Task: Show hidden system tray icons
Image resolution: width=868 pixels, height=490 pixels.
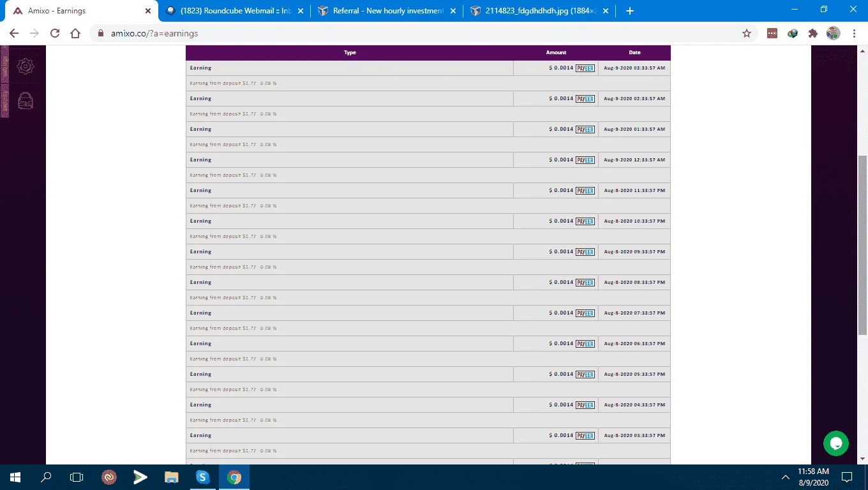Action: 786,477
